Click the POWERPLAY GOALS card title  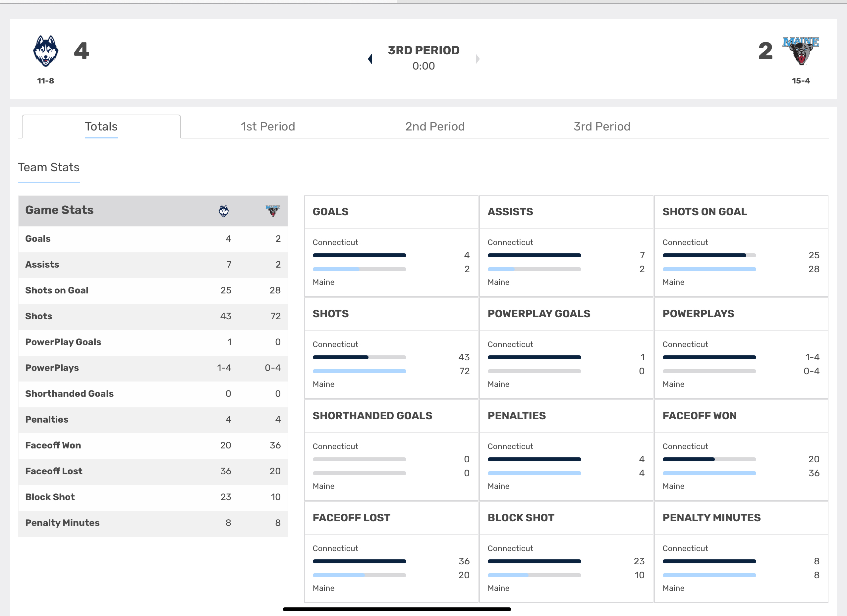(x=539, y=314)
